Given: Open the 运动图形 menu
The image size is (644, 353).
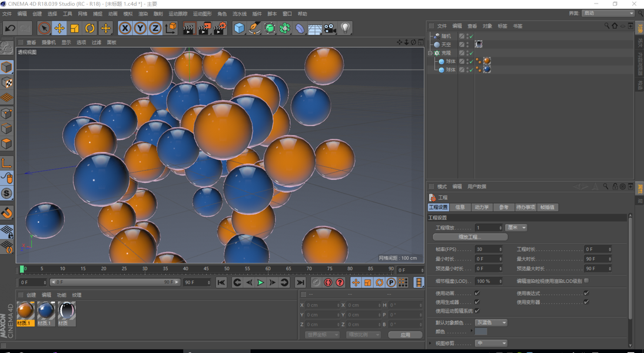Looking at the screenshot, I should 202,14.
